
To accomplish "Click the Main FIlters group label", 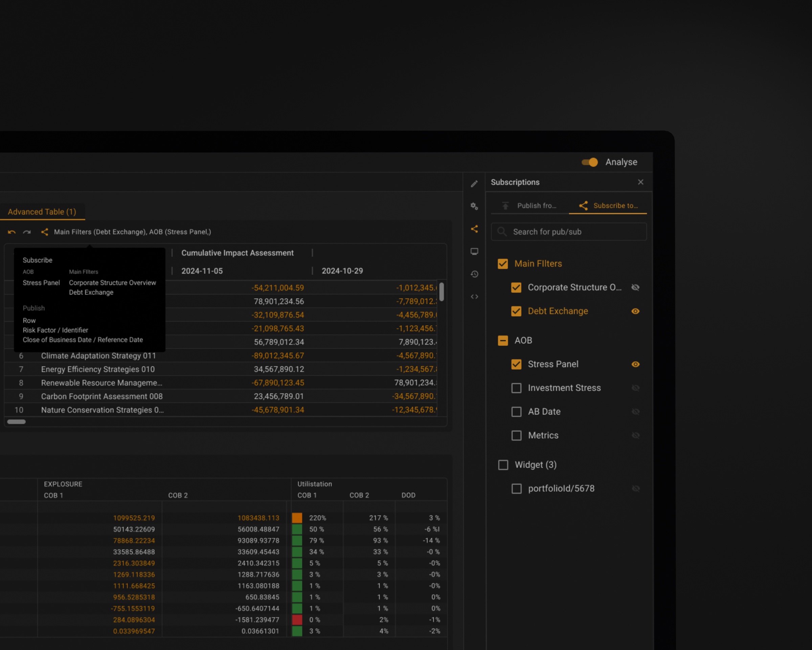I will click(538, 264).
